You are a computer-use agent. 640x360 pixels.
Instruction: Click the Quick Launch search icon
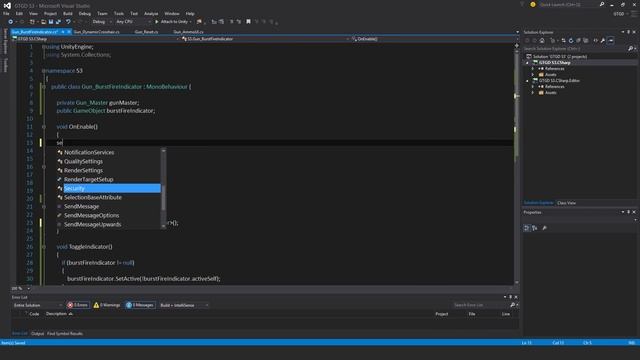[602, 4]
